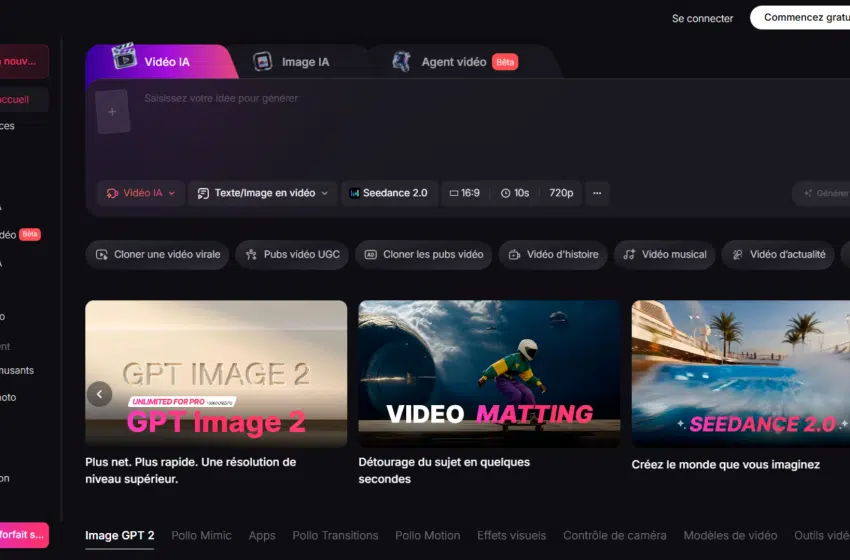Image resolution: width=850 pixels, height=560 pixels.
Task: Click 'Créez le monde que vous imaginez' caption
Action: pos(725,465)
